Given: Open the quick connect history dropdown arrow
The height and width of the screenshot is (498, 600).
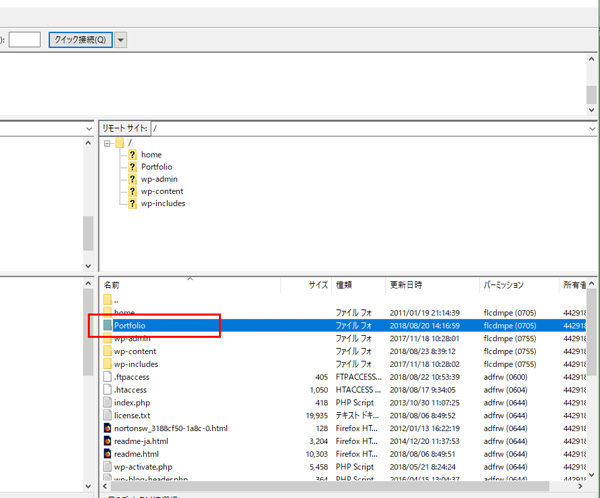Looking at the screenshot, I should pos(121,40).
